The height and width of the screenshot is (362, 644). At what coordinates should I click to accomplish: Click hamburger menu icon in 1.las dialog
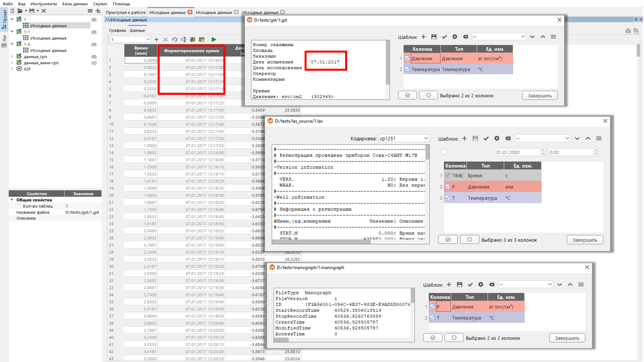(x=599, y=138)
